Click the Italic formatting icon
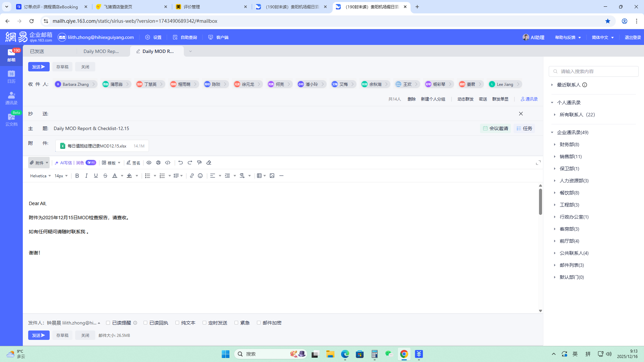Image resolution: width=644 pixels, height=362 pixels. coord(87,176)
